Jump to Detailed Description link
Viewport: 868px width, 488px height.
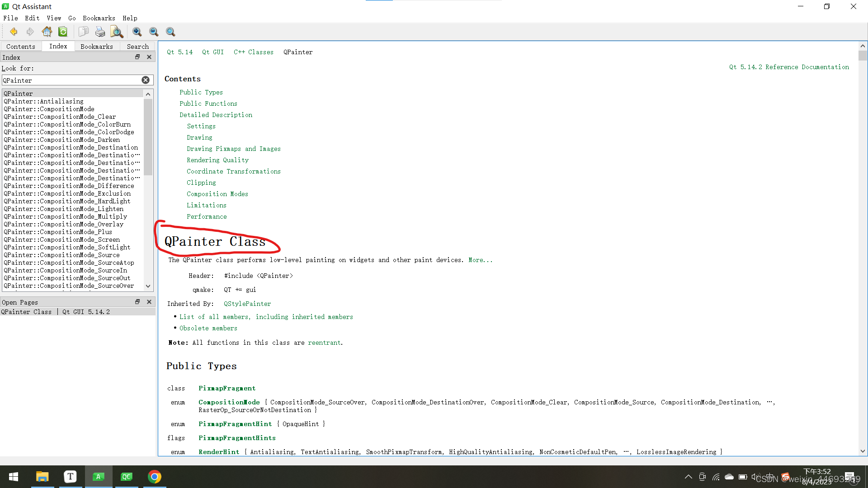216,115
